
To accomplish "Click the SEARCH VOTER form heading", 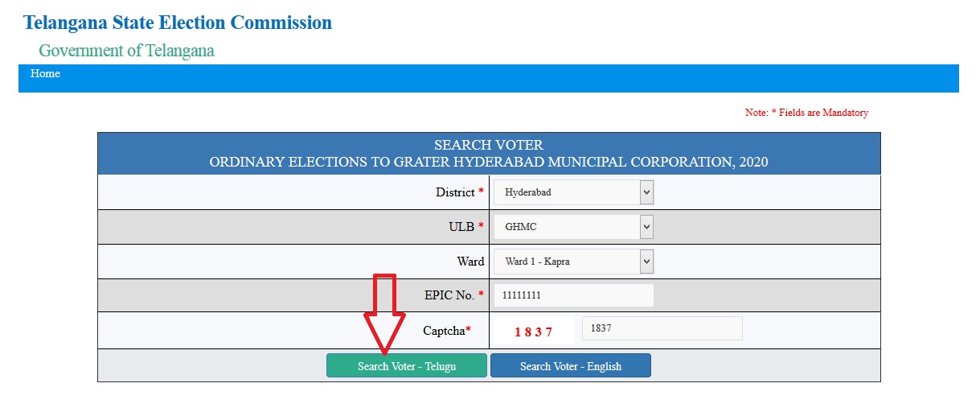I will tap(489, 146).
